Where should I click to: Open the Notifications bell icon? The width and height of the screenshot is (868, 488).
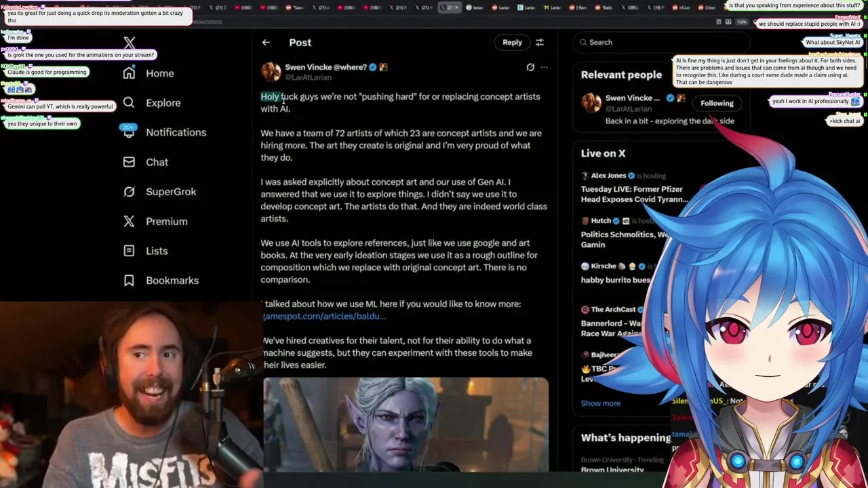point(129,132)
